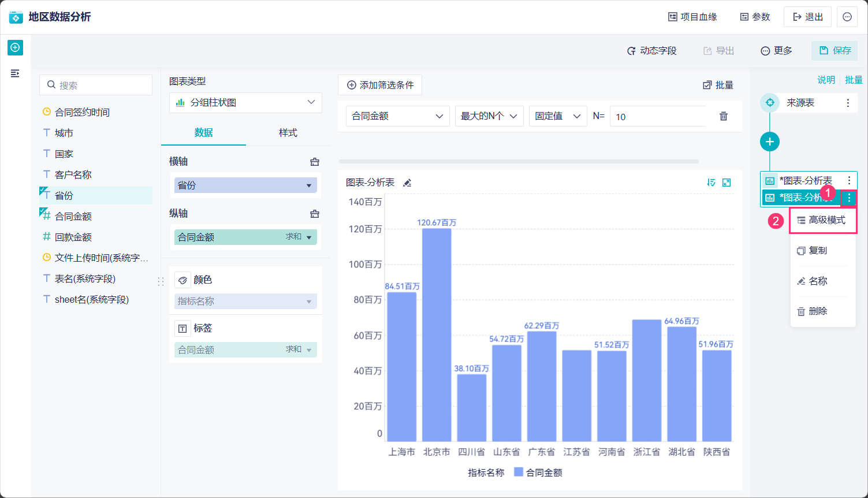This screenshot has height=498, width=868.
Task: Click the teal plus icon in left sidebar
Action: pos(15,47)
